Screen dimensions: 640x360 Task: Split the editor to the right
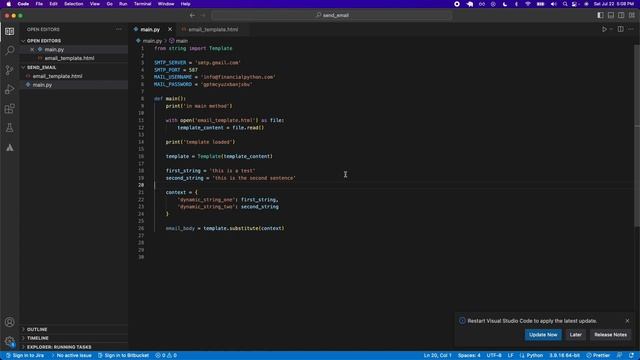click(x=620, y=29)
